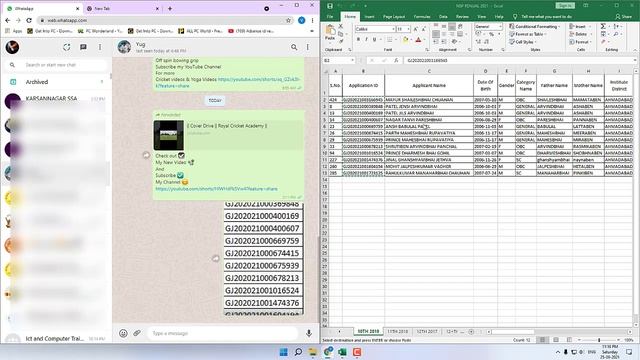Open the youtube shorts link in the cover drive message

tap(216, 189)
